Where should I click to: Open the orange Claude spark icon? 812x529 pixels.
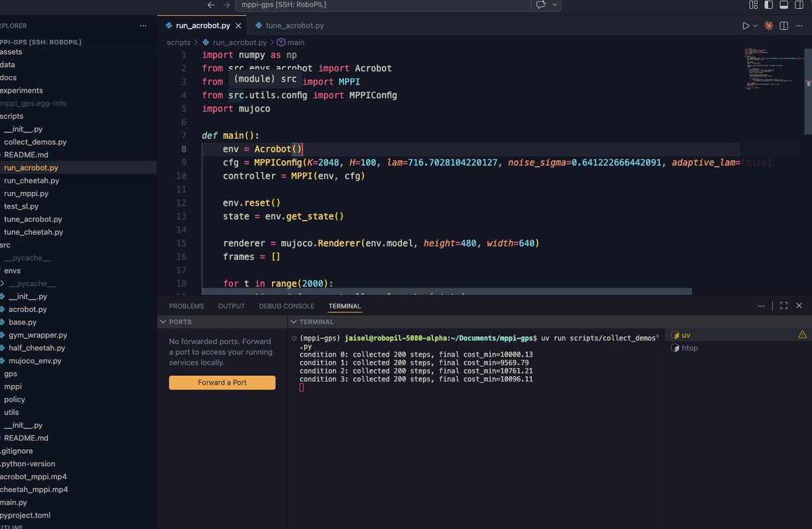click(x=769, y=26)
